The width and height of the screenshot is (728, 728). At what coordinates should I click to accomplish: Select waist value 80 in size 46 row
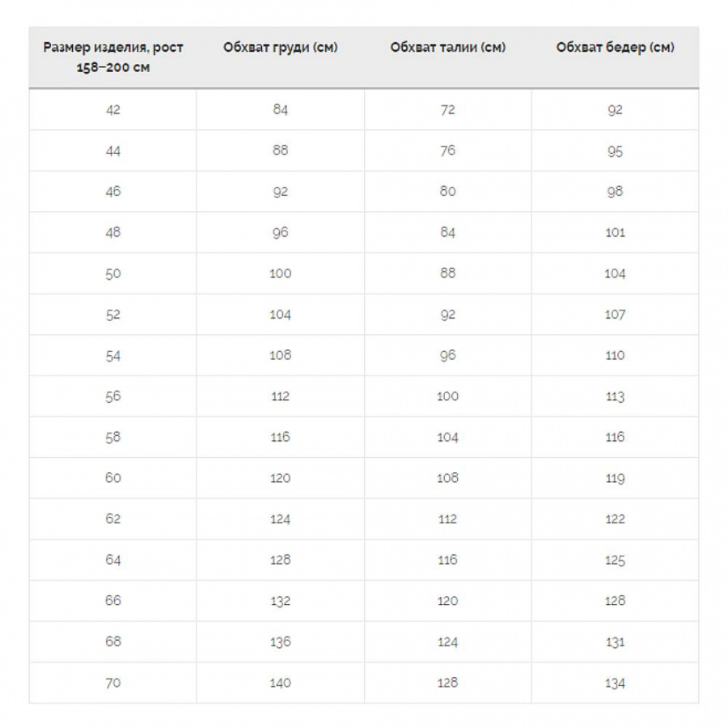click(x=447, y=192)
